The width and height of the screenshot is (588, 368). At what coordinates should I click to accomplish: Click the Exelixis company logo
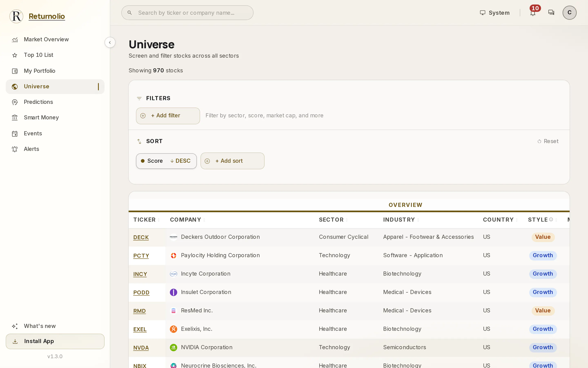pyautogui.click(x=174, y=329)
